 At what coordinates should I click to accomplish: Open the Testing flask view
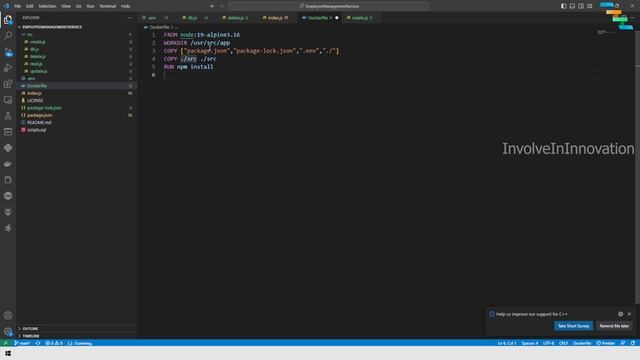tap(8, 116)
